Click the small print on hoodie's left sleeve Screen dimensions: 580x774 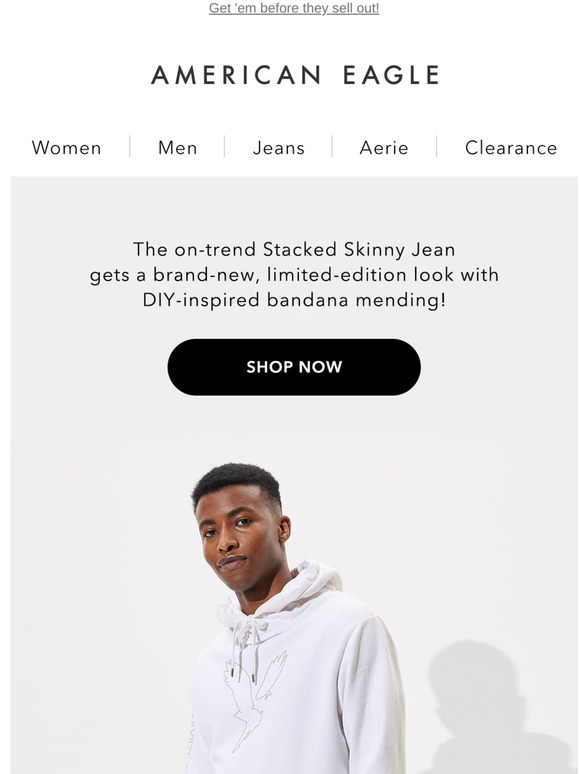(190, 740)
